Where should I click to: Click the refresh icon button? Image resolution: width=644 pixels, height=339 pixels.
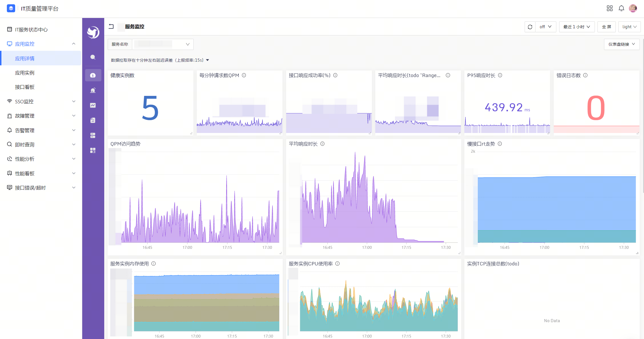(530, 27)
